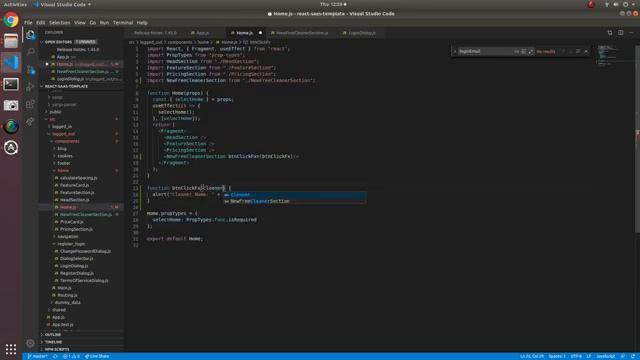
Task: Select NewFreeCleanerSection autocomplete suggestion
Action: tap(294, 201)
